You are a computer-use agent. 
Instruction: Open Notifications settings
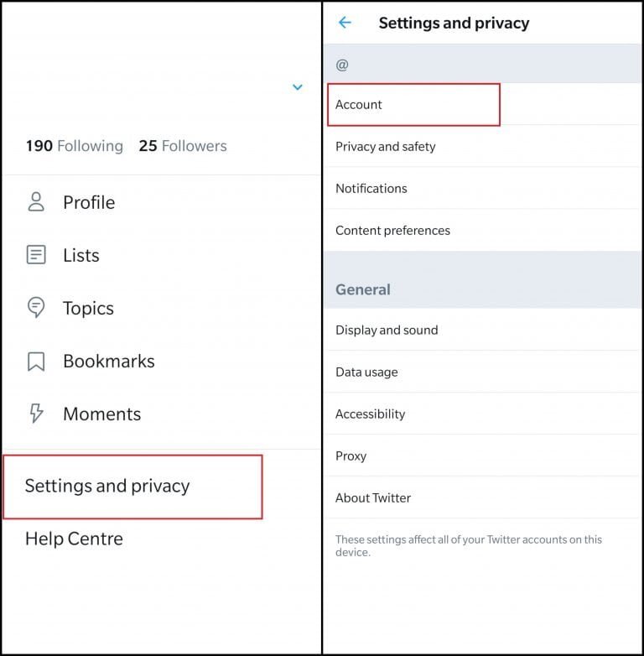coord(371,189)
